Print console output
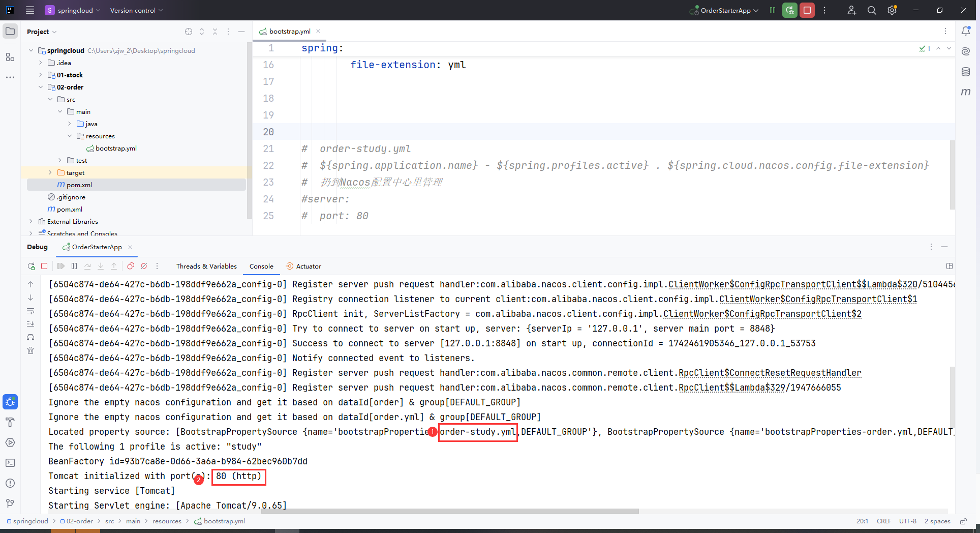 [x=30, y=337]
